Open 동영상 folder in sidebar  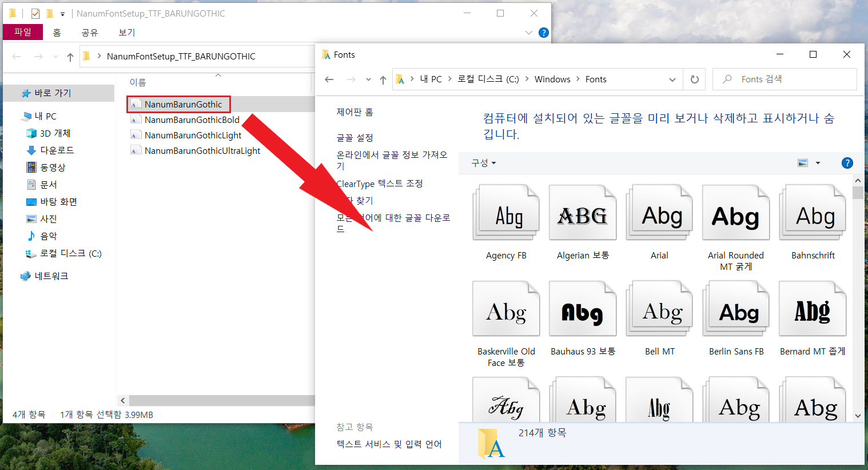point(46,168)
